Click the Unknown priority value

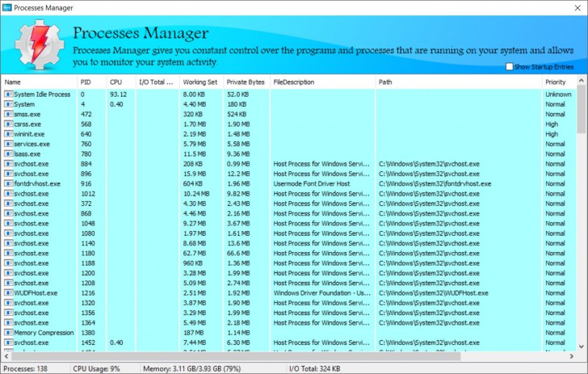[558, 95]
